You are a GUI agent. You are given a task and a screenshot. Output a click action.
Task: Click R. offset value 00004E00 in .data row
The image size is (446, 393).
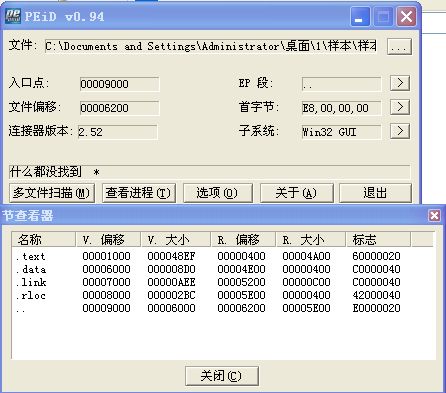point(241,269)
